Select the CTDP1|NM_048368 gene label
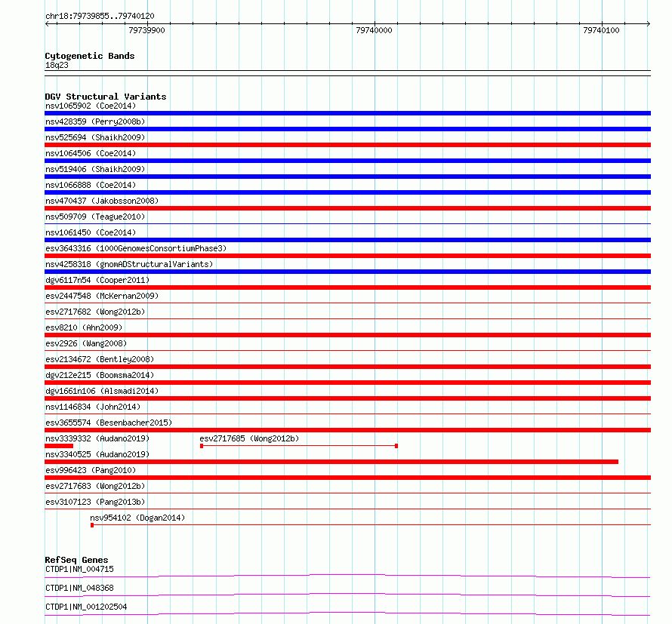Screen dimensions: 672x624 click(x=80, y=588)
